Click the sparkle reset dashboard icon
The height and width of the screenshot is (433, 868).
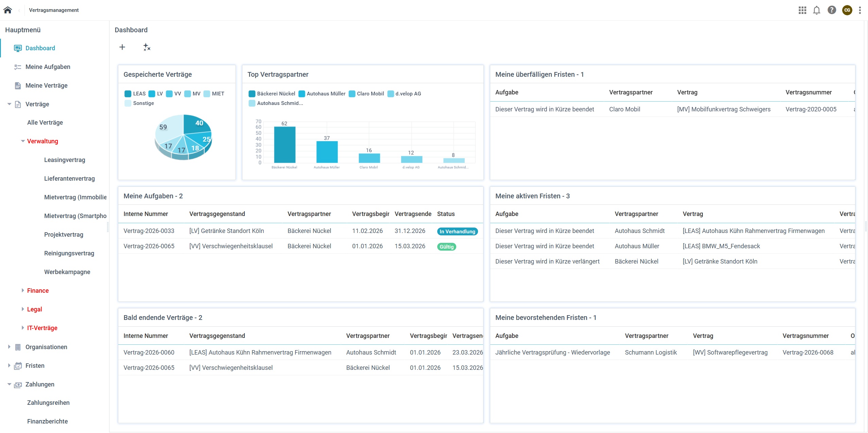coord(147,47)
